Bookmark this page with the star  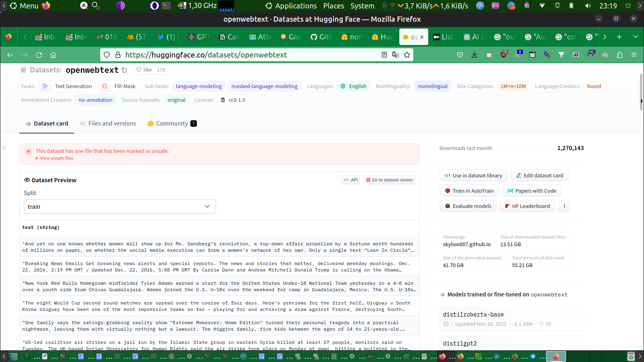(407, 55)
